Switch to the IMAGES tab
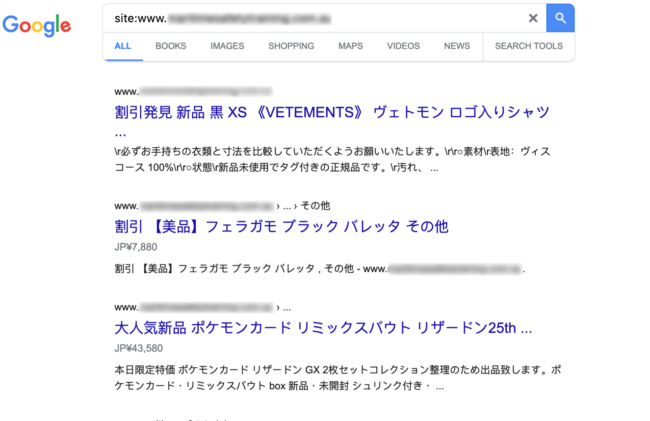Screen dimensions: 650x421 [227, 46]
